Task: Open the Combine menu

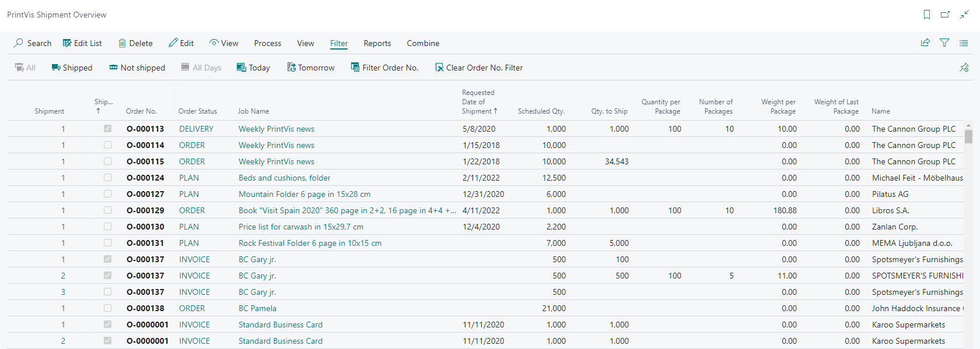Action: pos(423,43)
